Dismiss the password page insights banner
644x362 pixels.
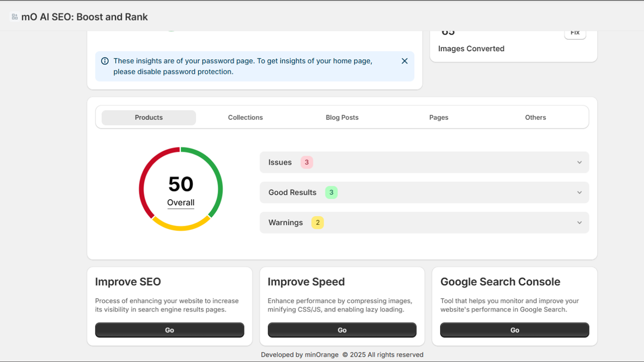(x=405, y=61)
